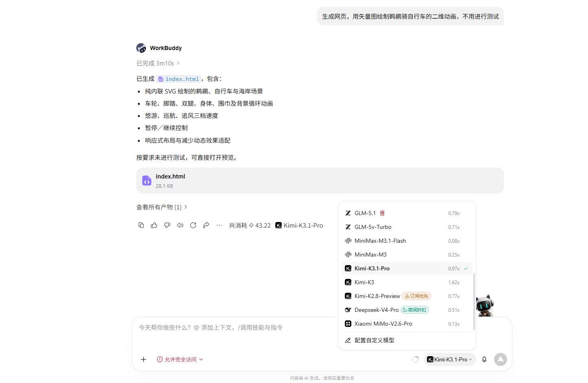Open the inline index.html link
Viewport: 588px width, 383px height.
(179, 79)
